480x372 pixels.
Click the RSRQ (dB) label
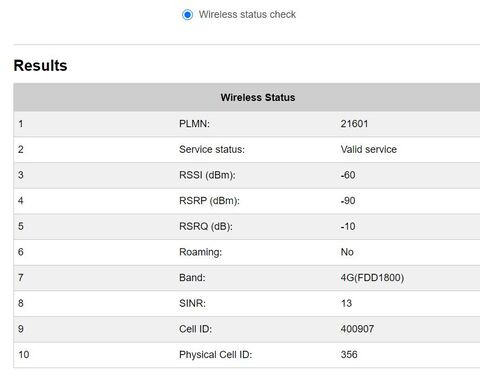coord(206,226)
